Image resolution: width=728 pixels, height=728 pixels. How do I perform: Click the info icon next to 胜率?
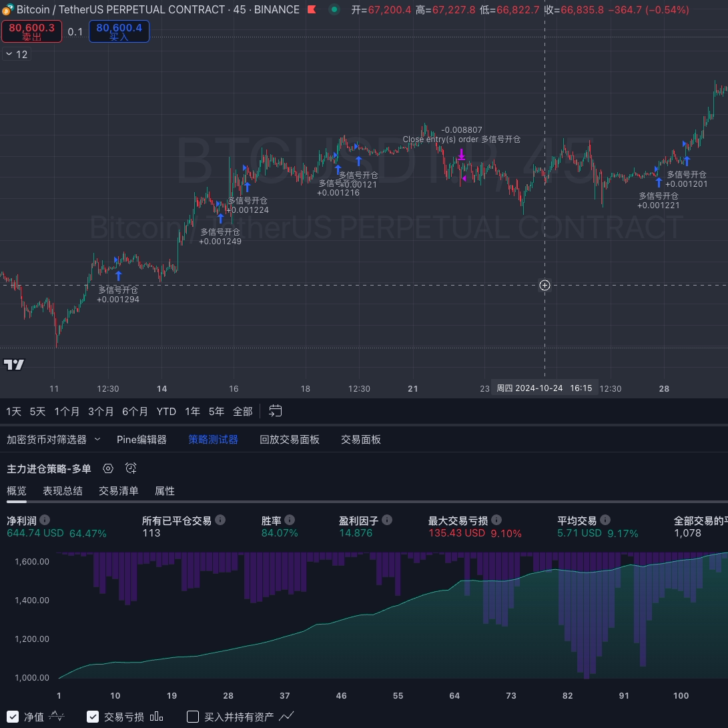point(290,520)
